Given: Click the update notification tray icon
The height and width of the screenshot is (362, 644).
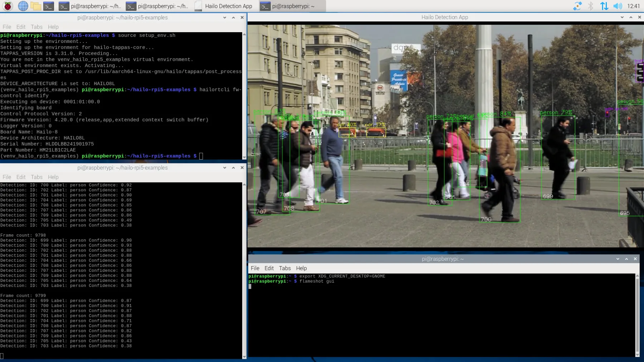Looking at the screenshot, I should [577, 6].
